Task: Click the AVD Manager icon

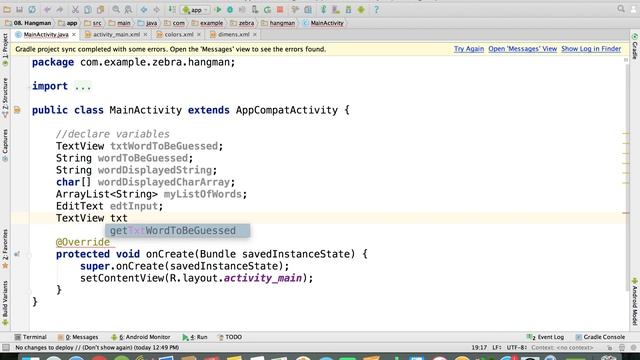Action: click(x=336, y=9)
